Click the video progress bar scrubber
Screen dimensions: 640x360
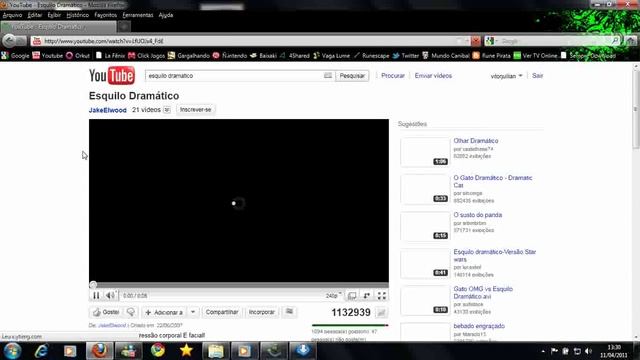[93, 285]
